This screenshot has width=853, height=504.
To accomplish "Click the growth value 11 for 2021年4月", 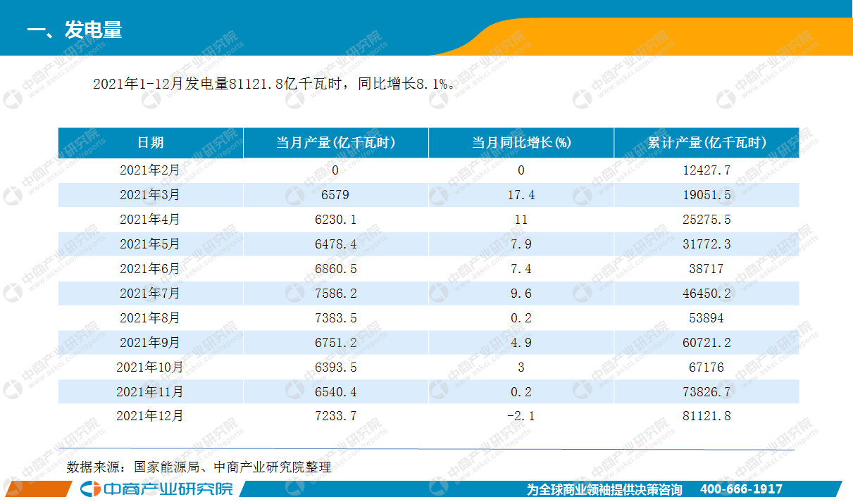I will tap(521, 220).
